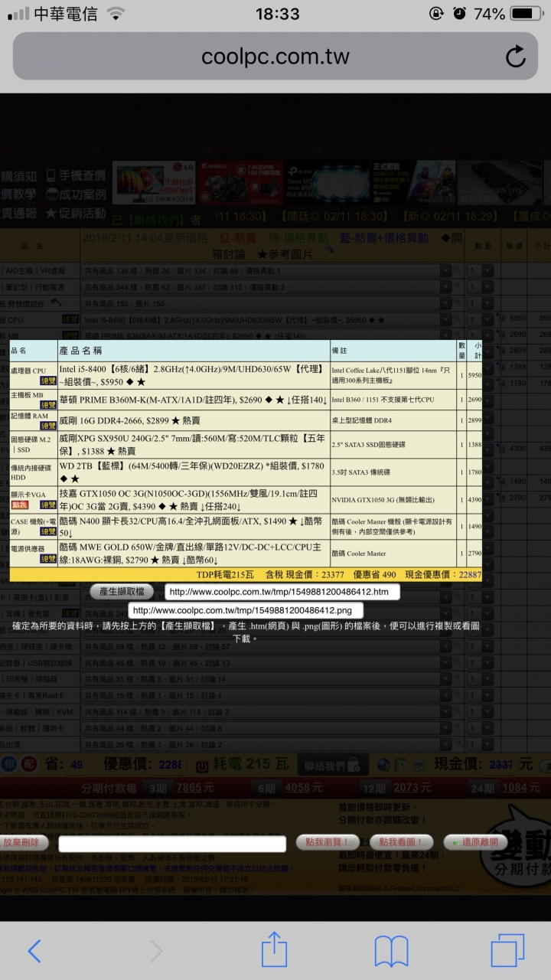The image size is (551, 980).
Task: Go back with Safari back arrow
Action: tap(34, 951)
